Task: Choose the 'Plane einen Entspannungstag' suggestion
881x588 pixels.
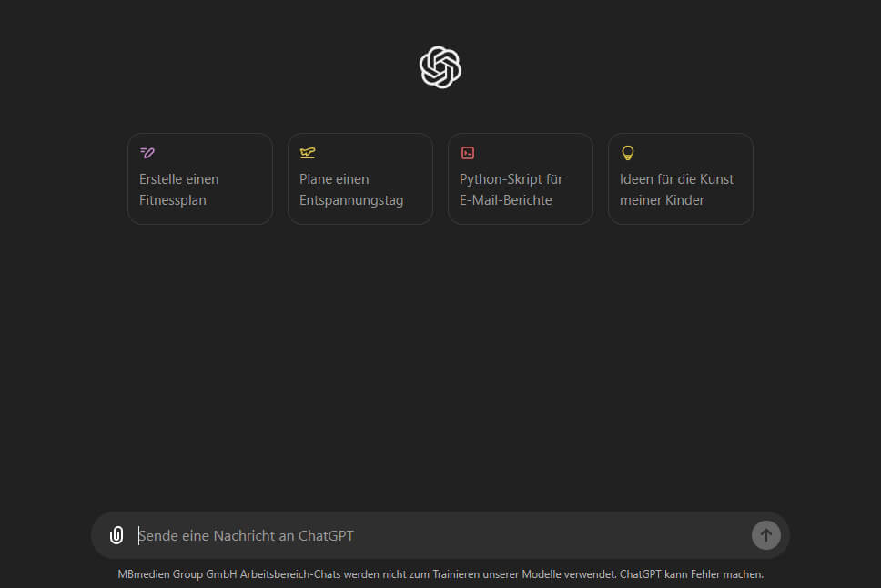Action: click(360, 179)
